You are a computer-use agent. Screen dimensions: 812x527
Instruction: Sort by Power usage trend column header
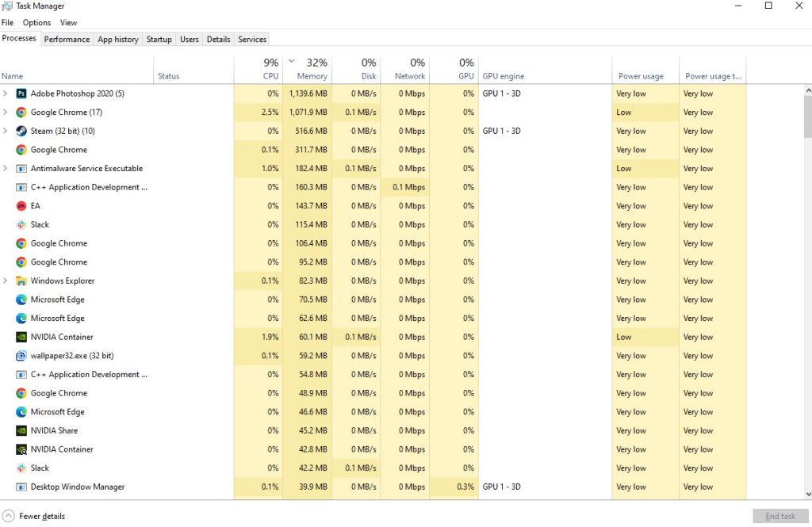tap(713, 70)
